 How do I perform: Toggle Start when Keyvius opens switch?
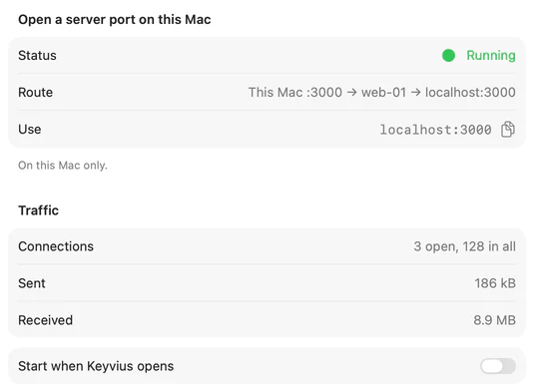(498, 366)
